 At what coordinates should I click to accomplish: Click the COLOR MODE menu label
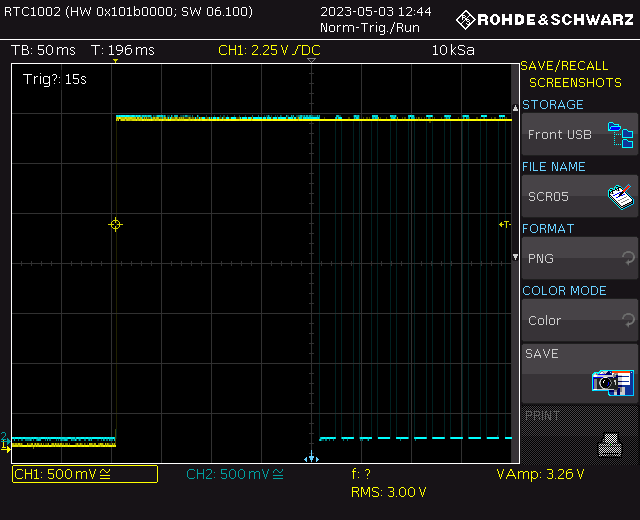(564, 291)
